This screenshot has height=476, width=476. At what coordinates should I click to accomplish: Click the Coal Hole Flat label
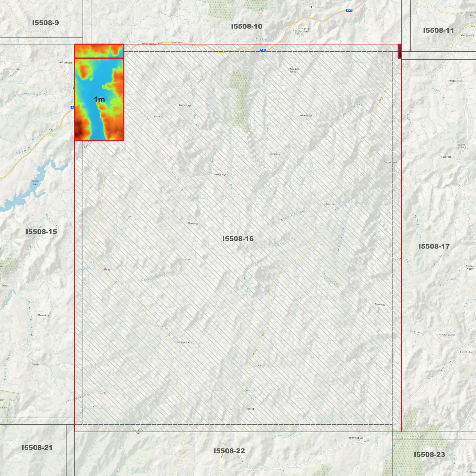coord(138,432)
